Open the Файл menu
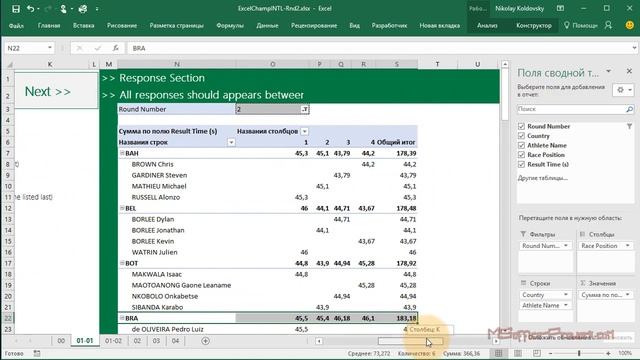The width and height of the screenshot is (640, 360). click(x=16, y=25)
